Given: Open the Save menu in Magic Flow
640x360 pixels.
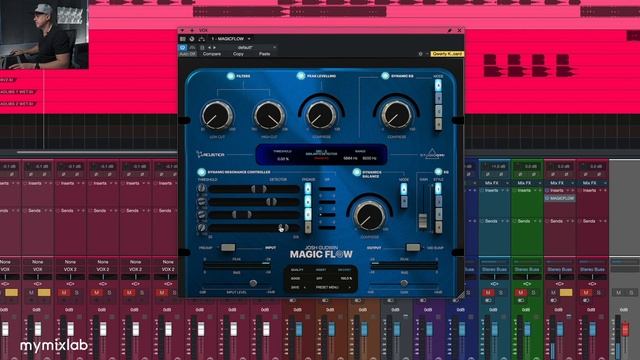Looking at the screenshot, I should click(x=298, y=287).
